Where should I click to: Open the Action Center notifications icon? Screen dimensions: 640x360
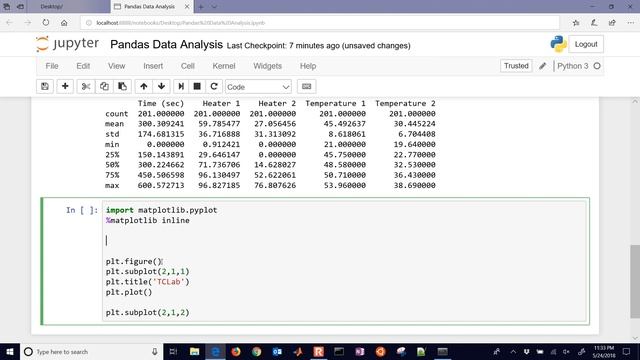pos(627,351)
